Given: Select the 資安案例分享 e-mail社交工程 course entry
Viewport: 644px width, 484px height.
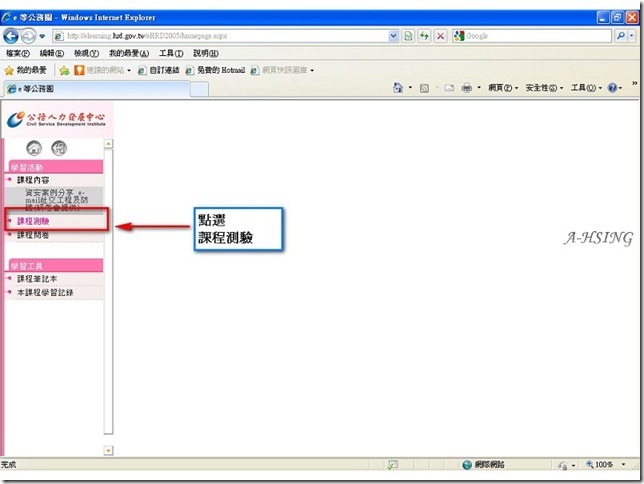Looking at the screenshot, I should coord(56,200).
